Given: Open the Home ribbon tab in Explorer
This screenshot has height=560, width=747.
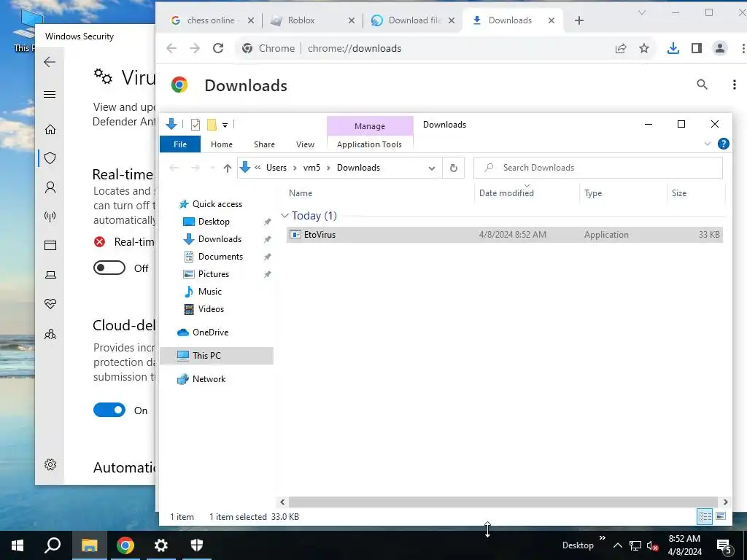Looking at the screenshot, I should coord(222,144).
